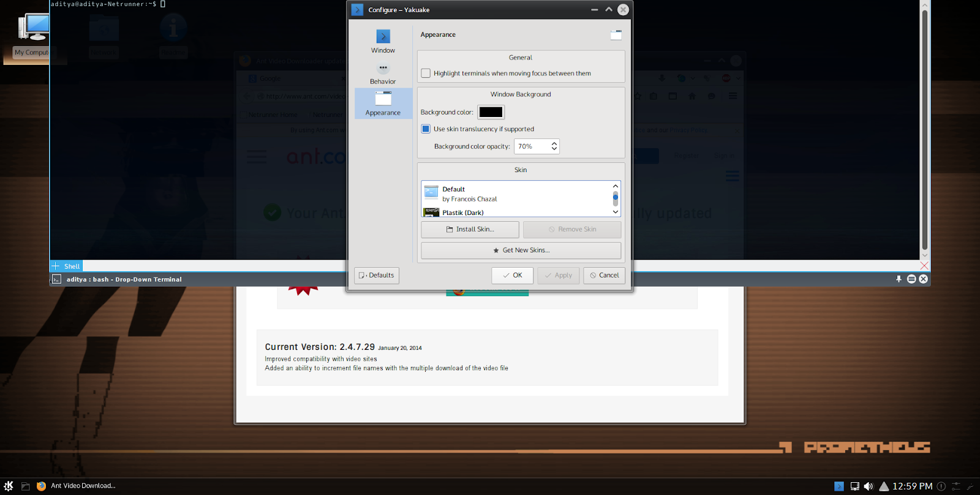Open the file manager from taskbar
This screenshot has width=980, height=495.
[26, 486]
